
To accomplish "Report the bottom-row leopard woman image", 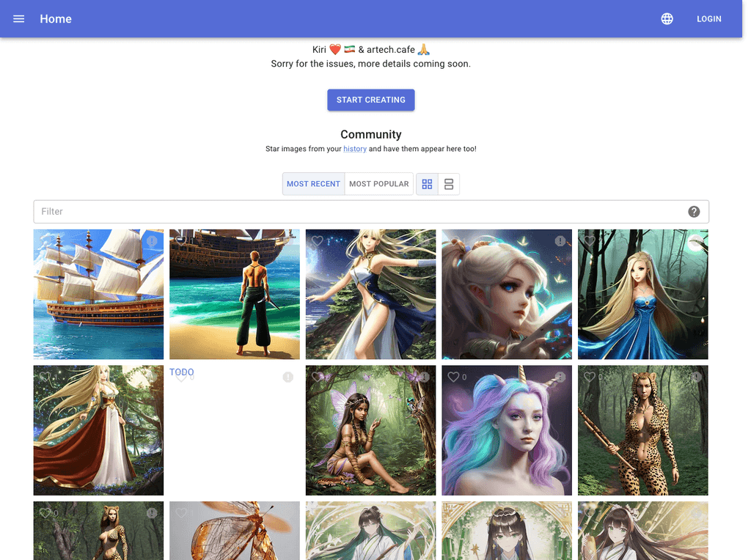I will click(x=152, y=513).
